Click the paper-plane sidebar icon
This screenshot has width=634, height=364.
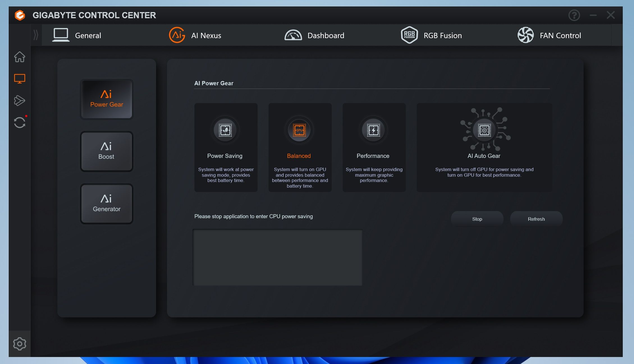tap(20, 100)
